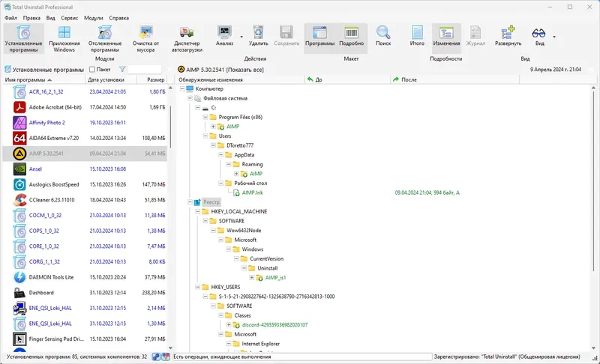The image size is (600, 364).
Task: Open the Модули menu
Action: tap(93, 18)
